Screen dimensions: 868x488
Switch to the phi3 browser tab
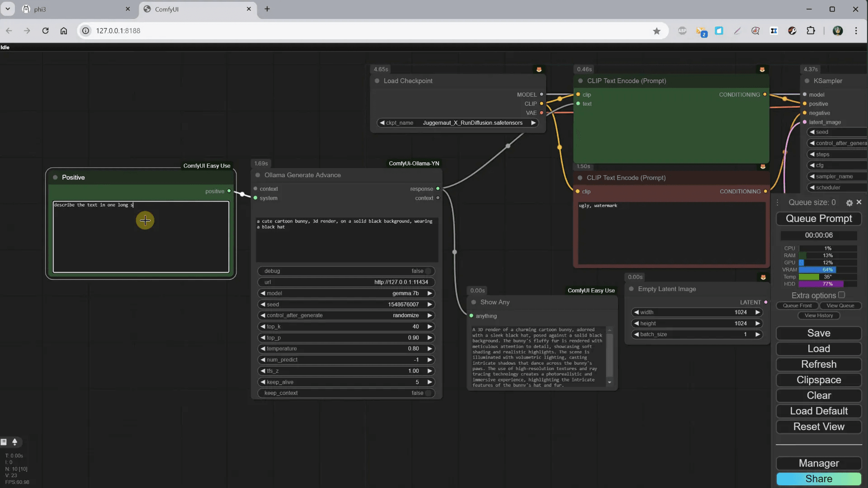68,9
